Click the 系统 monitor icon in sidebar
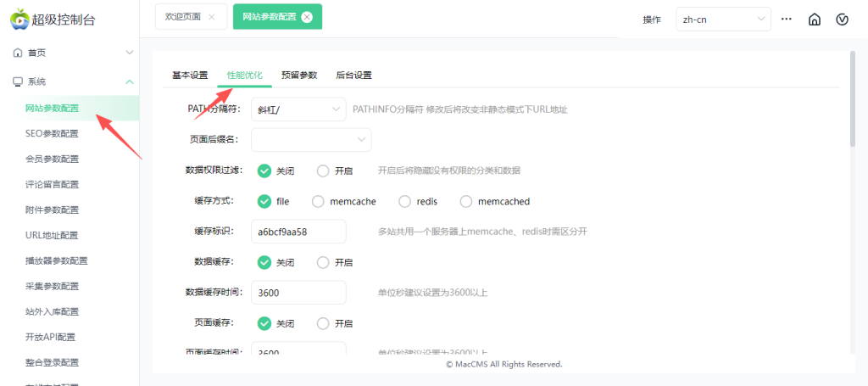 point(17,81)
